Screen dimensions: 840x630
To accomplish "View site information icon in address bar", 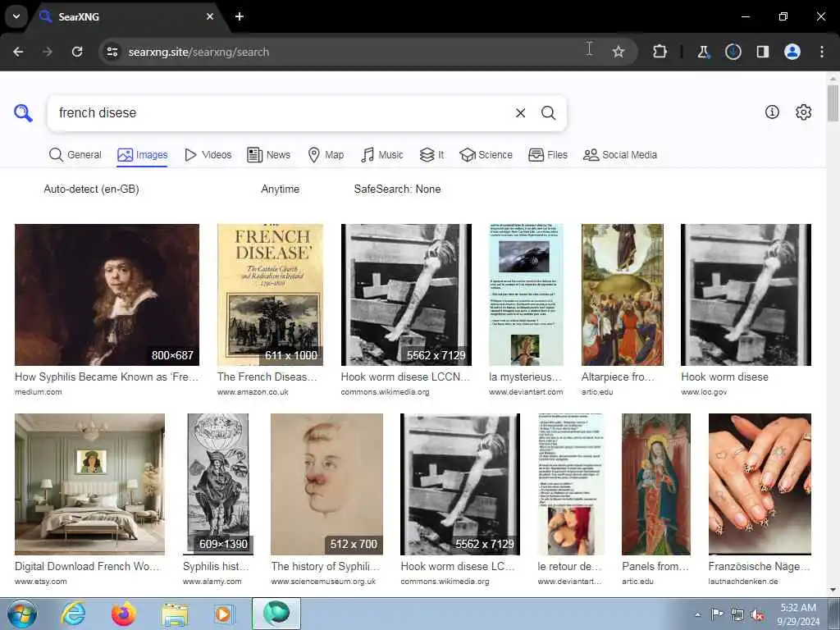I will (x=112, y=52).
